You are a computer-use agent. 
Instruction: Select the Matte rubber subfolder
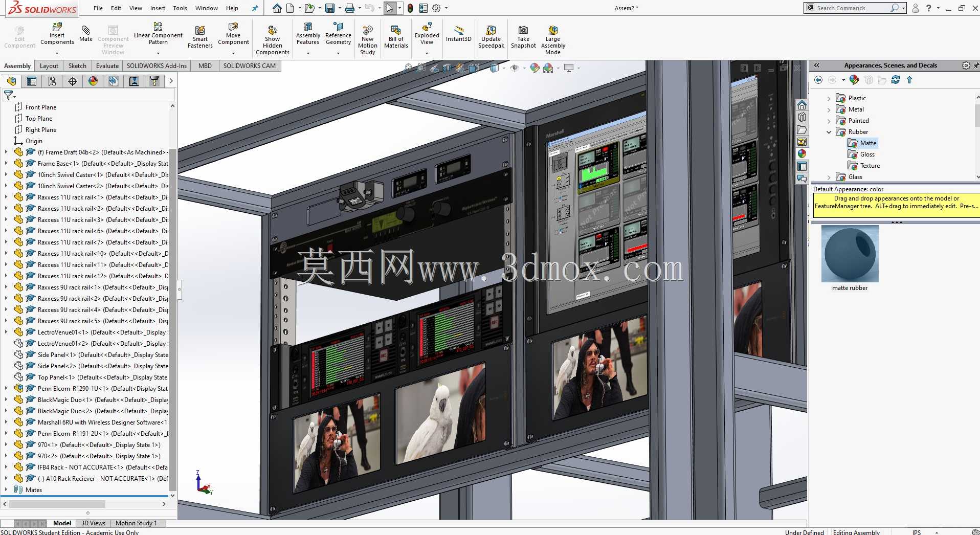click(x=868, y=143)
